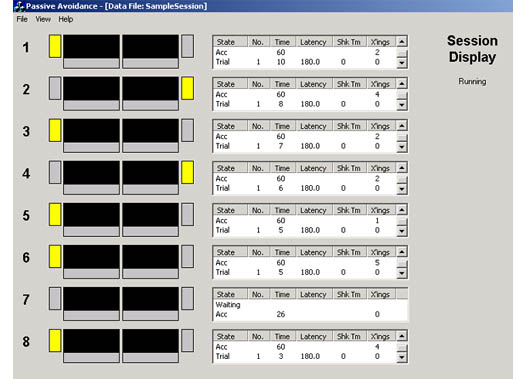Click the gray left light of chamber 7
The height and width of the screenshot is (379, 526).
(x=55, y=299)
